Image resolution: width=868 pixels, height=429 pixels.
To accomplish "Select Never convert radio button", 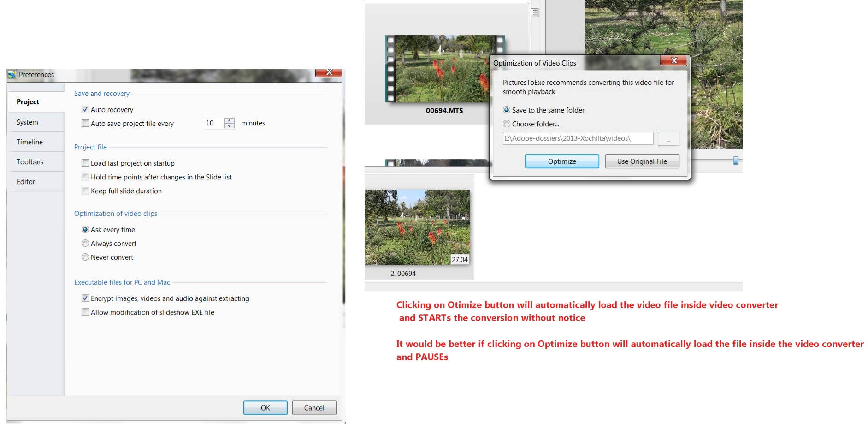I will click(x=85, y=257).
